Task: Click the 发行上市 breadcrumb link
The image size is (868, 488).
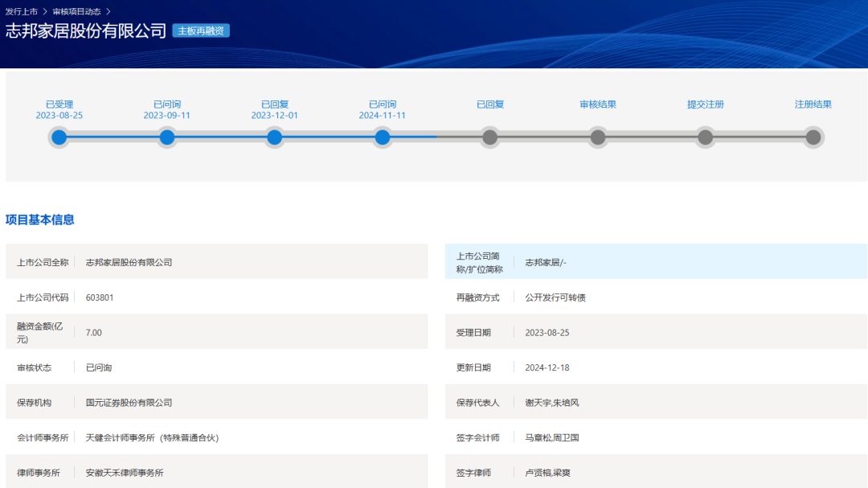Action: [x=22, y=11]
